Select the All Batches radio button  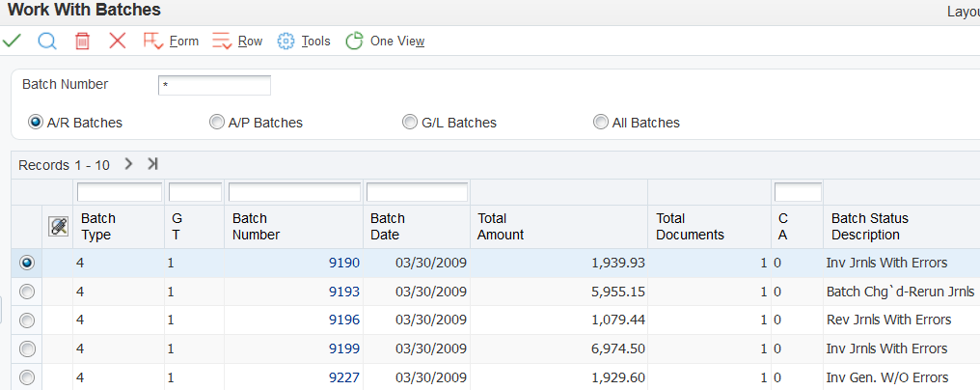click(601, 123)
